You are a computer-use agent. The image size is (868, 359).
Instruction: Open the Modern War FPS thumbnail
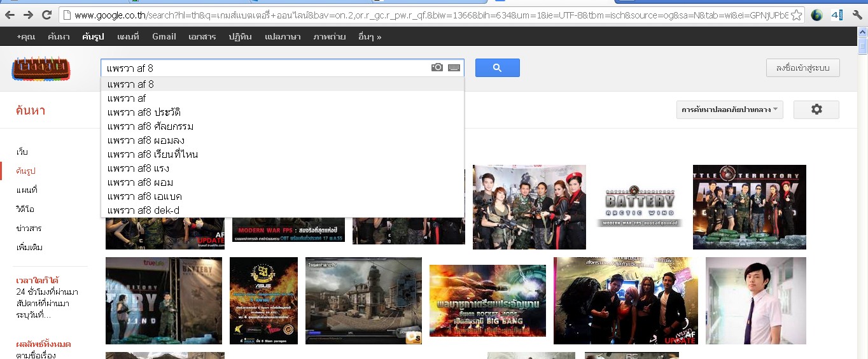(x=288, y=230)
